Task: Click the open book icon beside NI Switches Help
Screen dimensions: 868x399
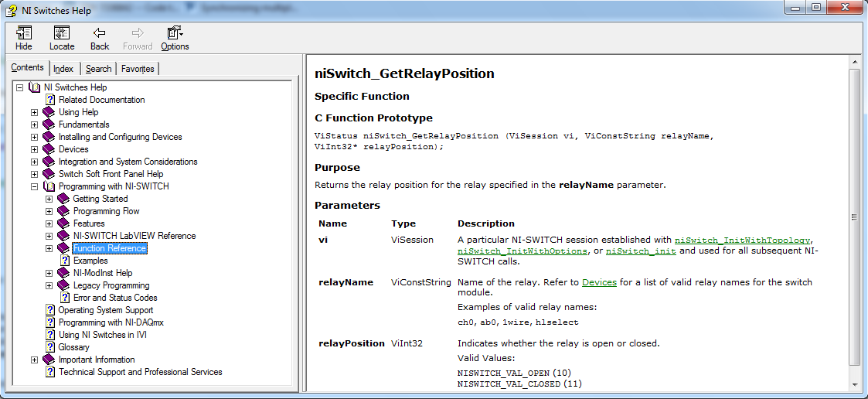Action: tap(34, 87)
